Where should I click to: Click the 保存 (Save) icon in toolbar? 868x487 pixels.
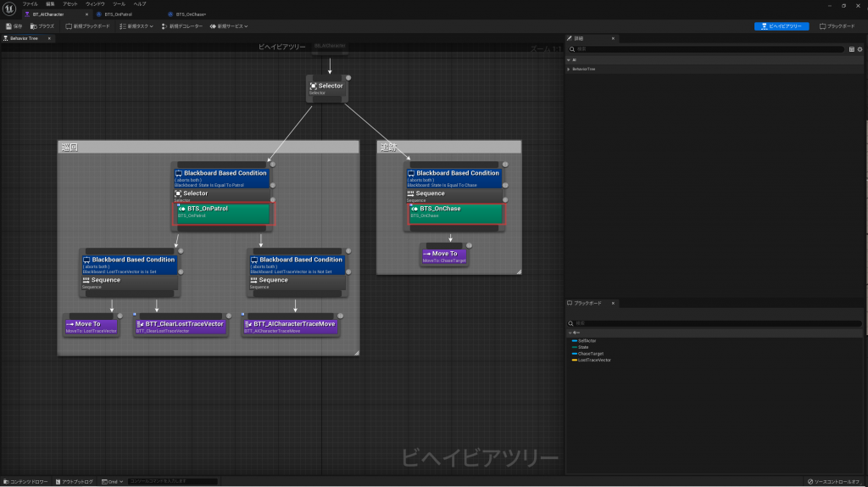[x=14, y=26]
